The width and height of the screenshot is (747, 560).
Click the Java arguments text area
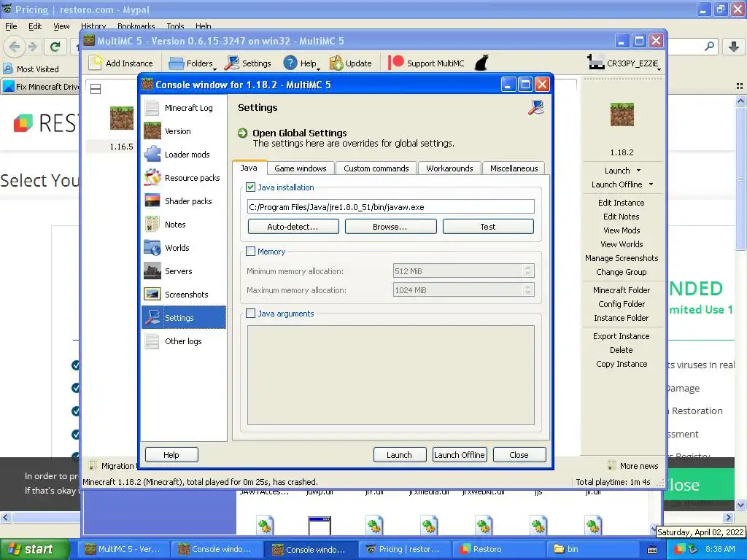[x=391, y=375]
